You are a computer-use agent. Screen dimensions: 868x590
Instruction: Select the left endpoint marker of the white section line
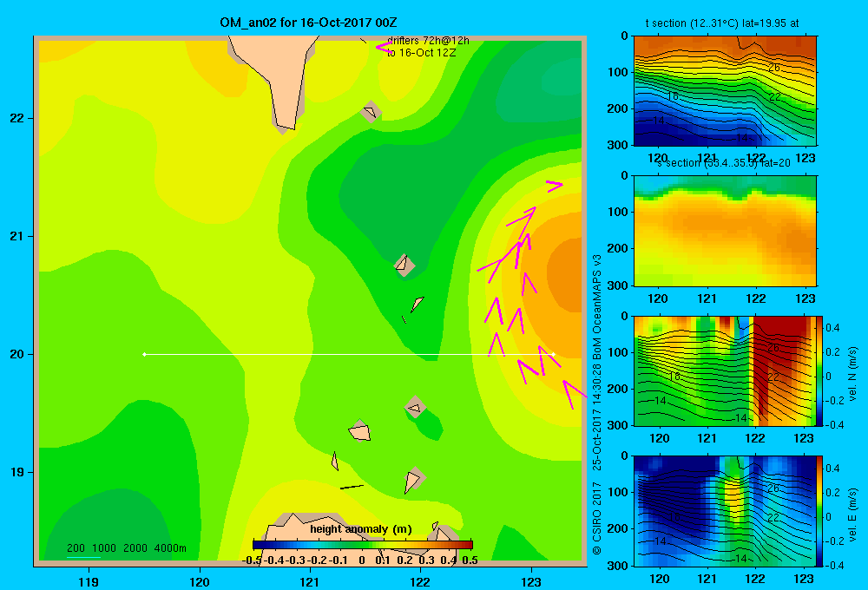[144, 354]
